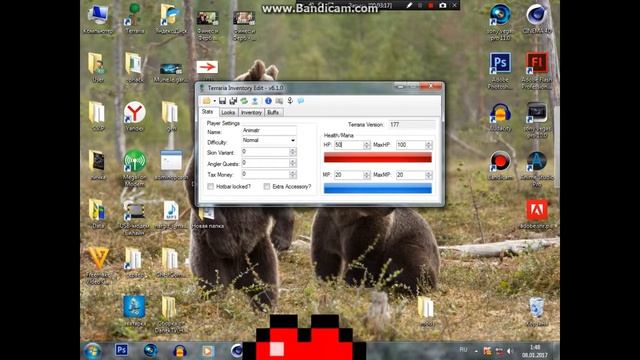Select the Computer desktop icon
640x360 pixels.
98,20
